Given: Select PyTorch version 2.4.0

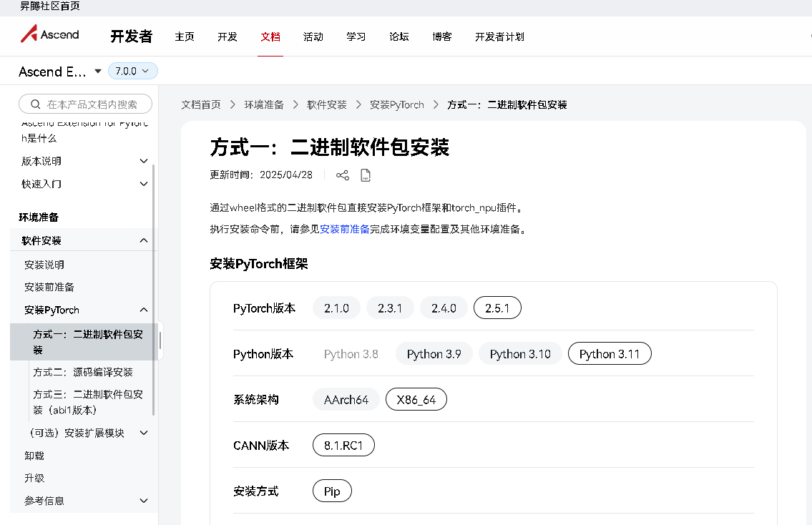Looking at the screenshot, I should coord(444,308).
